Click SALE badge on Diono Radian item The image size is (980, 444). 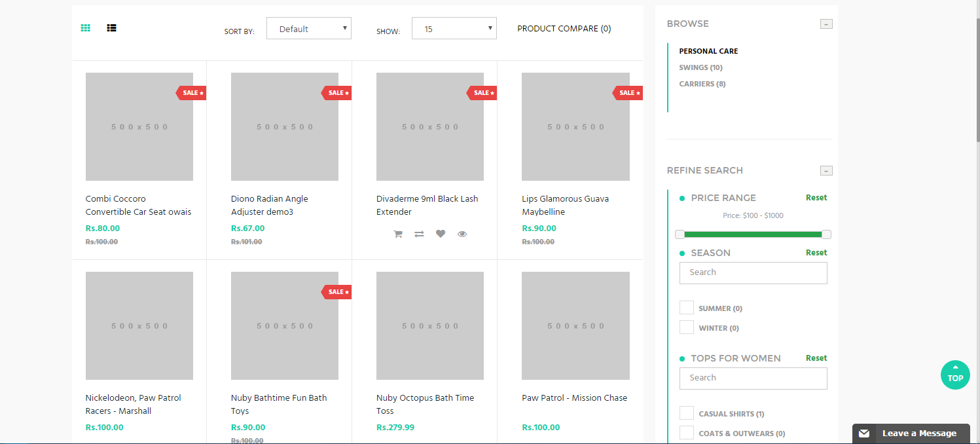click(336, 93)
